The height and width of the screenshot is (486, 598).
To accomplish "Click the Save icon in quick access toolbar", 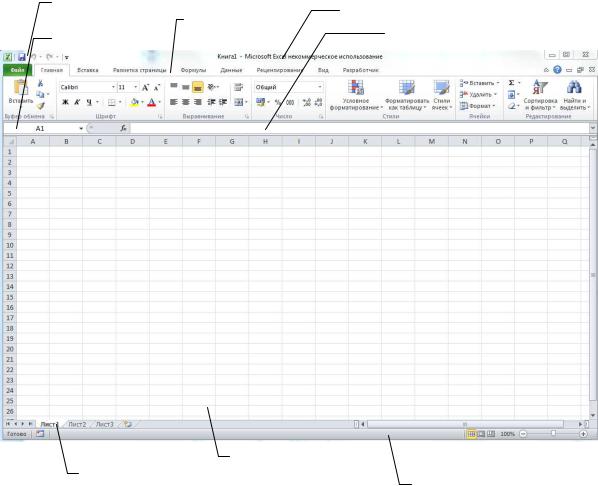I will coord(22,57).
